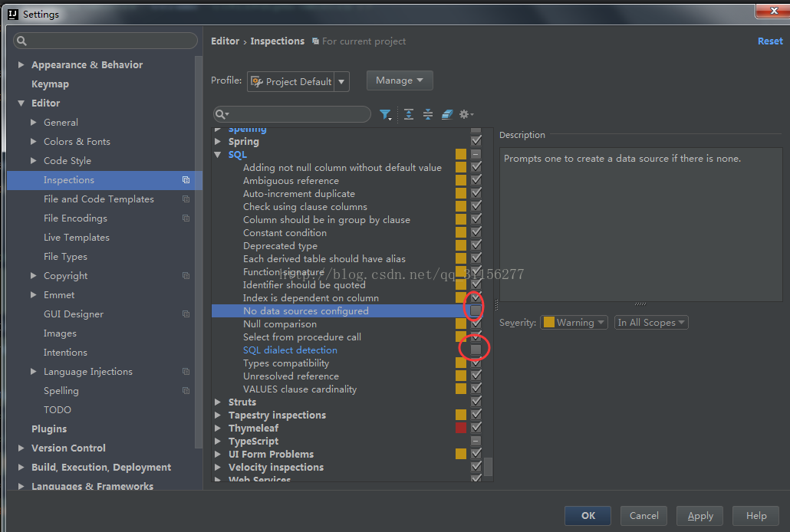Select Plugins in the settings sidebar
Image resolution: width=790 pixels, height=532 pixels.
[49, 429]
